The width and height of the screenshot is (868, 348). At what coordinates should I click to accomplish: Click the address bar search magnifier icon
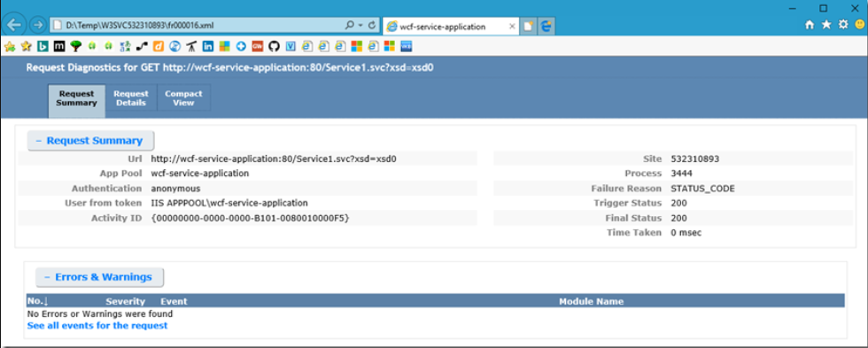pos(349,25)
